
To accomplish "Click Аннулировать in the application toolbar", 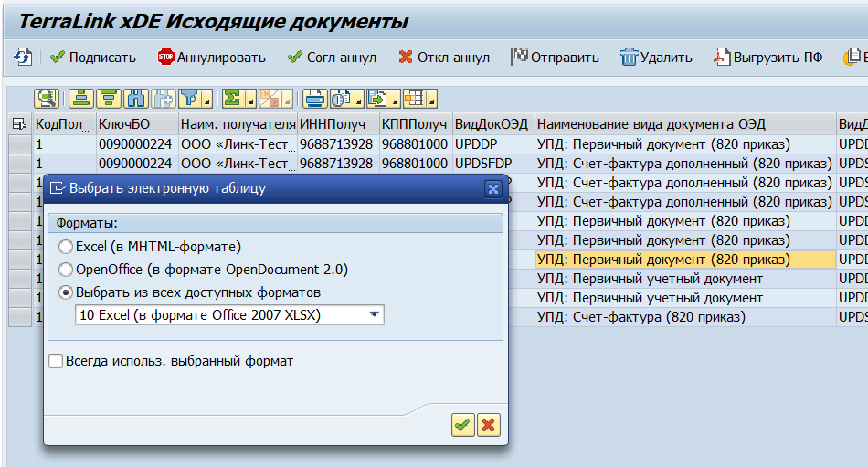I will point(211,57).
